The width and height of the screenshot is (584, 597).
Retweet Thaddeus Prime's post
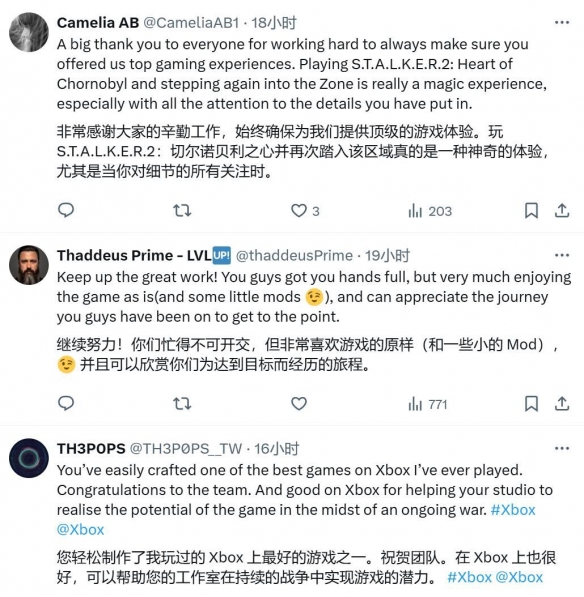(x=182, y=404)
